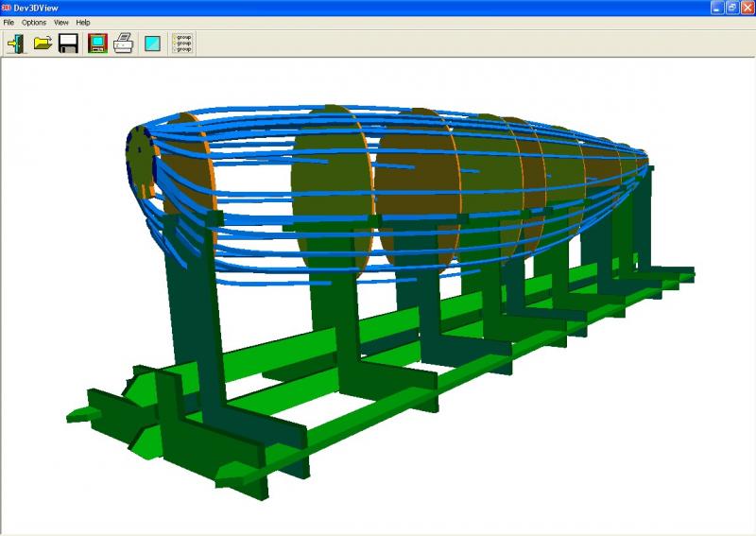Open the File menu
This screenshot has width=756, height=536.
tap(9, 22)
